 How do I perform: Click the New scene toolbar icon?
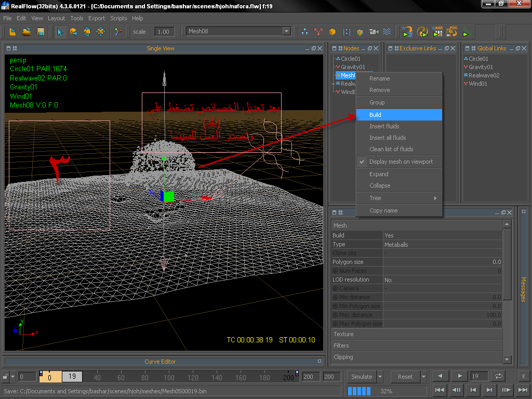(12, 32)
